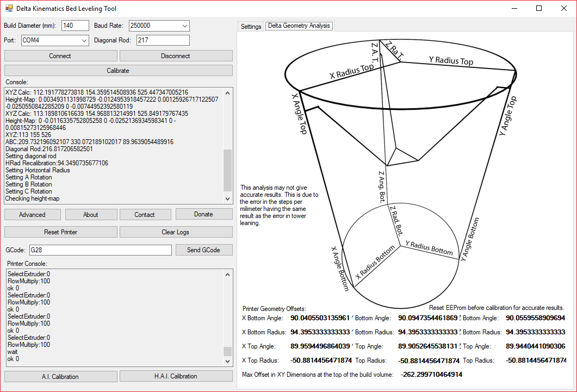Maximize the application window

click(x=539, y=8)
